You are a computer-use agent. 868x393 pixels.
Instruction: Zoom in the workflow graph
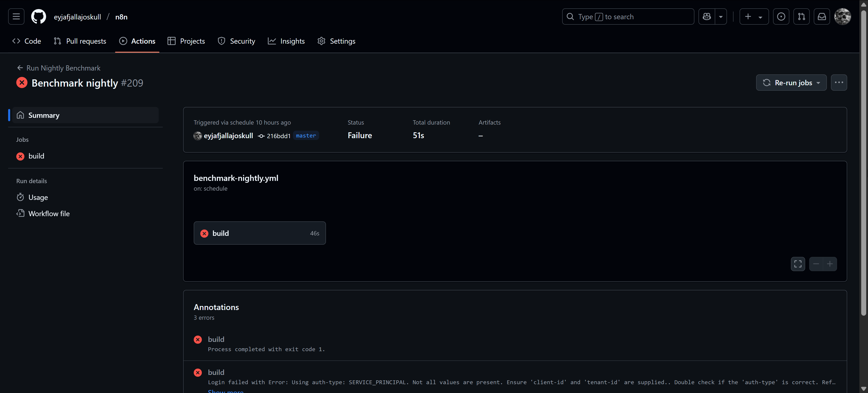(x=830, y=264)
